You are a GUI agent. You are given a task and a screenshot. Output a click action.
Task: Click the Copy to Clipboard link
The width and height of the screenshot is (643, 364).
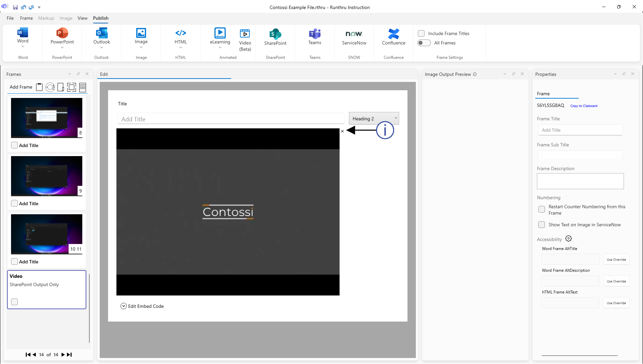[x=583, y=106]
